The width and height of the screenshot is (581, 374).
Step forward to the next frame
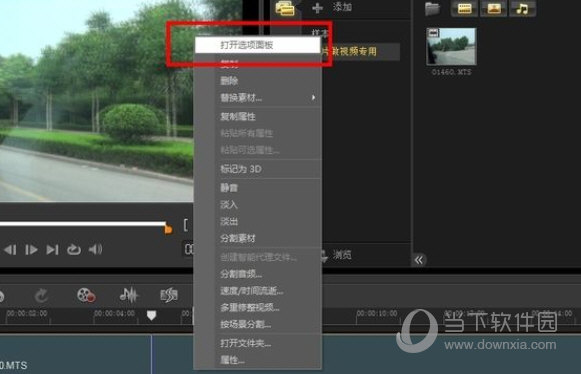(31, 250)
